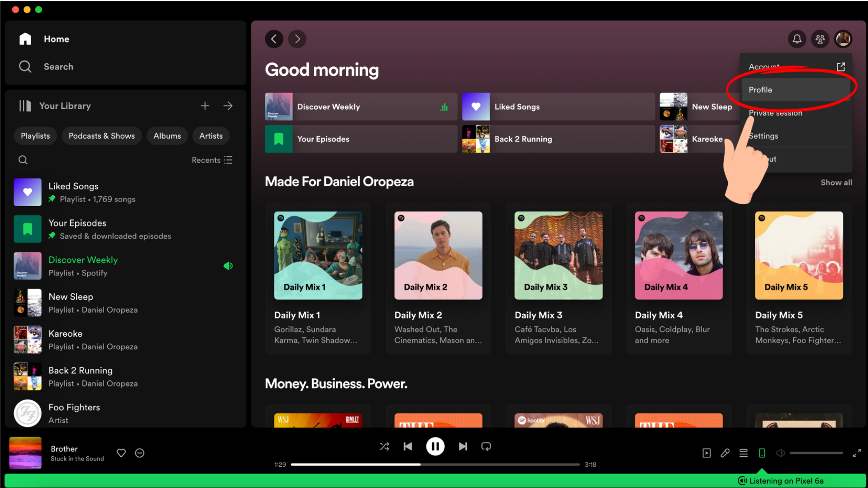Viewport: 868px width, 488px height.
Task: Select Your Episodes in library list
Action: [x=125, y=229]
